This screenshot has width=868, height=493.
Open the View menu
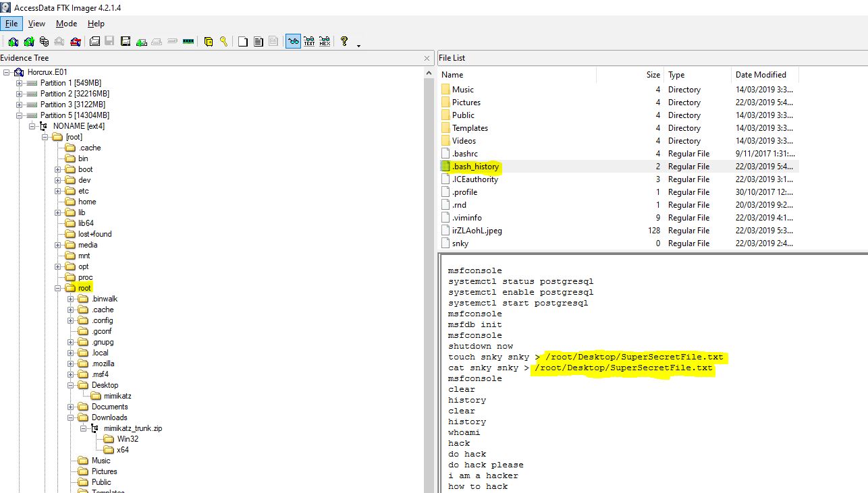[x=36, y=24]
